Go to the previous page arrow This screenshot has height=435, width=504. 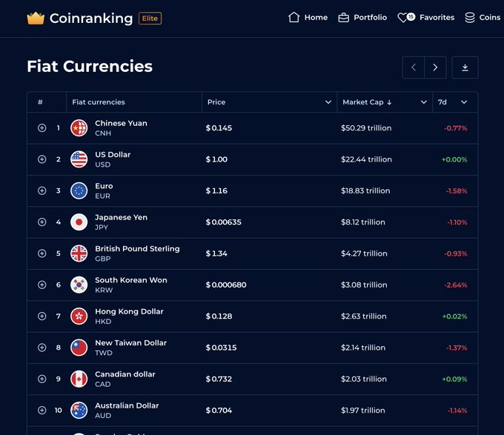coord(414,67)
